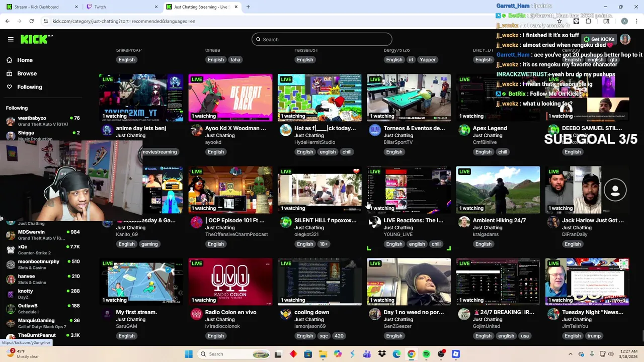Select the 18+ tag under olegkot321

click(x=324, y=244)
